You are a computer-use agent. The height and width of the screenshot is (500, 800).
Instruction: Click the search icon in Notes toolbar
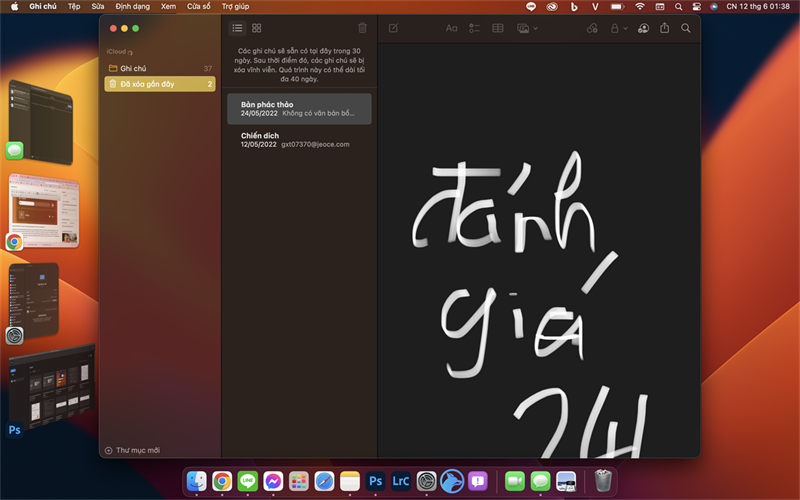686,28
